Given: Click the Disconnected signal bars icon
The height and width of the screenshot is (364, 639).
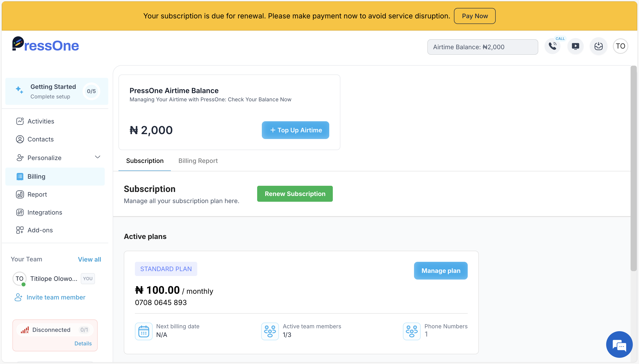Looking at the screenshot, I should pos(25,330).
